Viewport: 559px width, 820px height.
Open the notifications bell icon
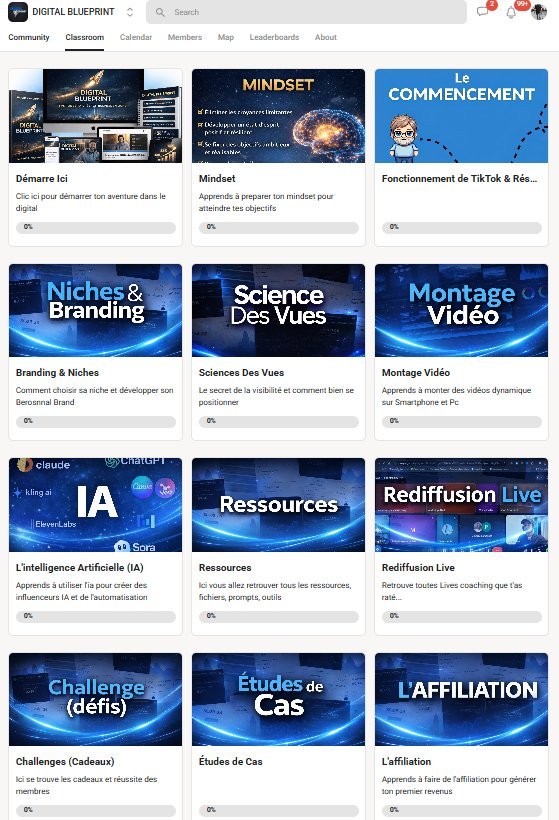pyautogui.click(x=511, y=12)
